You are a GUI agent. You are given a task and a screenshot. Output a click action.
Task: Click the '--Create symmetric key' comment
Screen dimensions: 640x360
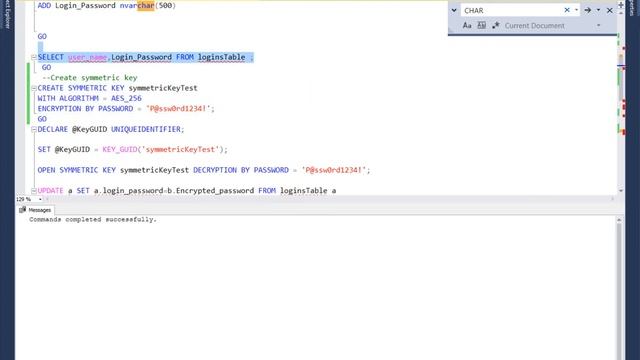click(89, 78)
